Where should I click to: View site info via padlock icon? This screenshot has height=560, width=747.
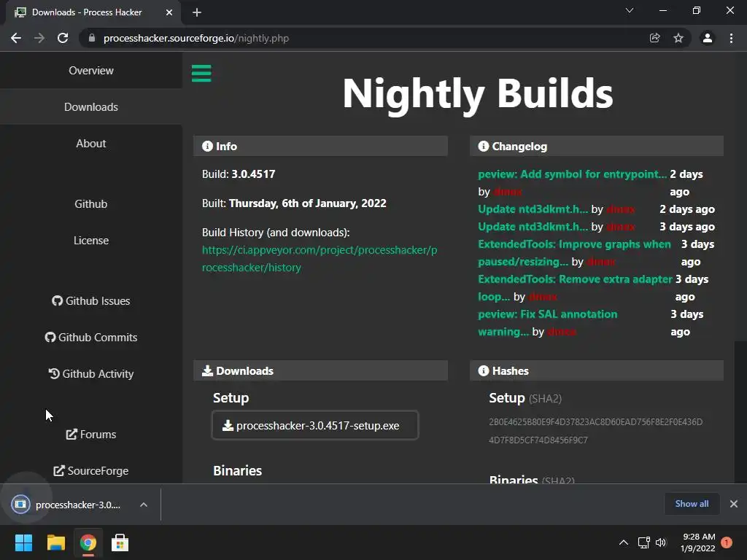click(x=92, y=38)
